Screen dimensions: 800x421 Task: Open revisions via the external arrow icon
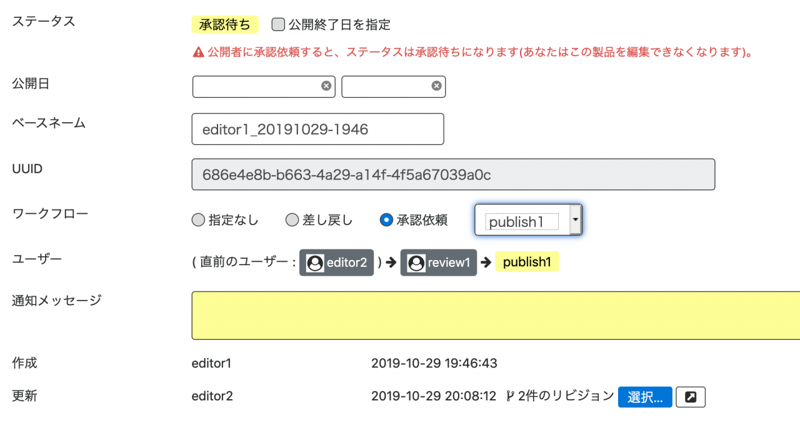point(690,397)
